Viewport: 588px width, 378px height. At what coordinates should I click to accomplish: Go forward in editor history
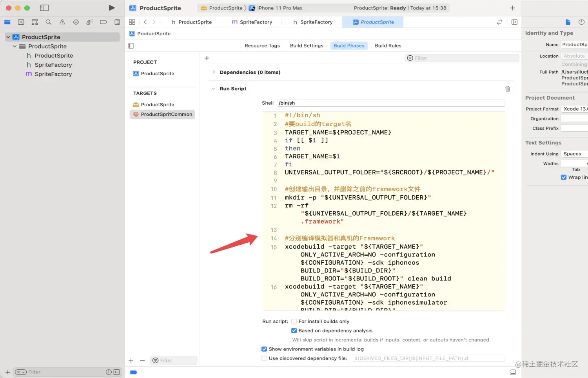pos(154,22)
